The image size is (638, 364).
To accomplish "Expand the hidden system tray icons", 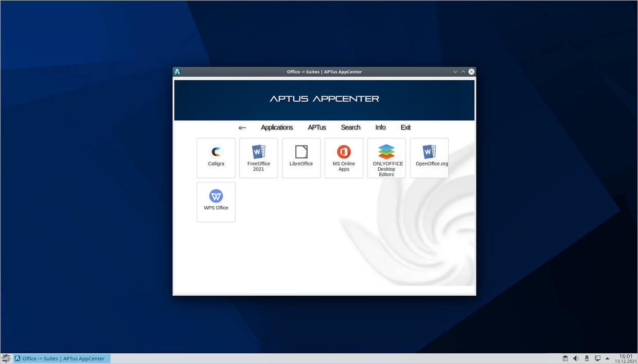I will [607, 358].
